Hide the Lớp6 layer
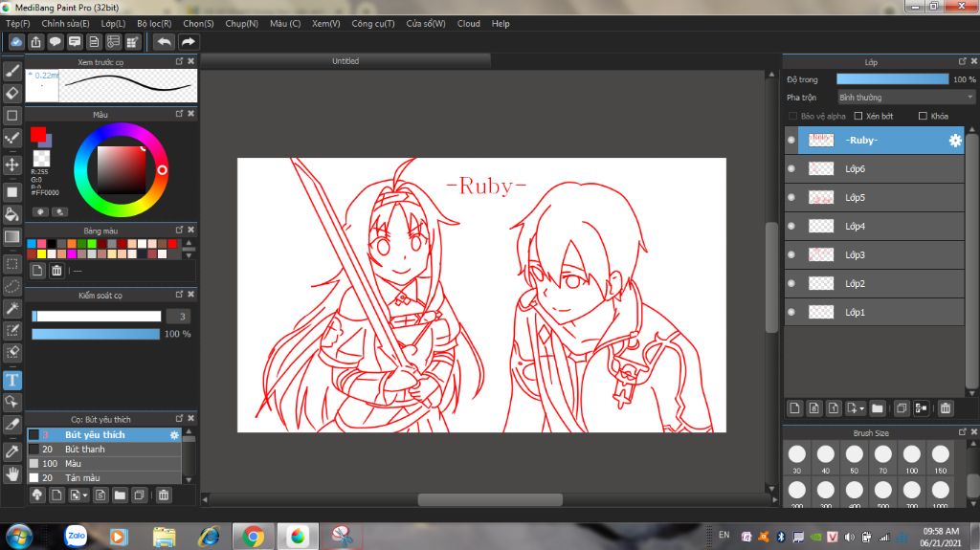This screenshot has height=550, width=980. click(x=791, y=168)
